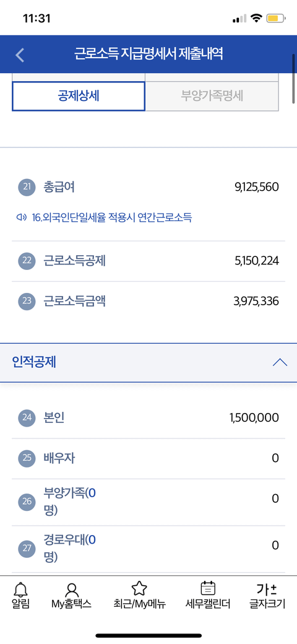Tap the back arrow in the header
The width and height of the screenshot is (297, 644).
click(x=20, y=54)
